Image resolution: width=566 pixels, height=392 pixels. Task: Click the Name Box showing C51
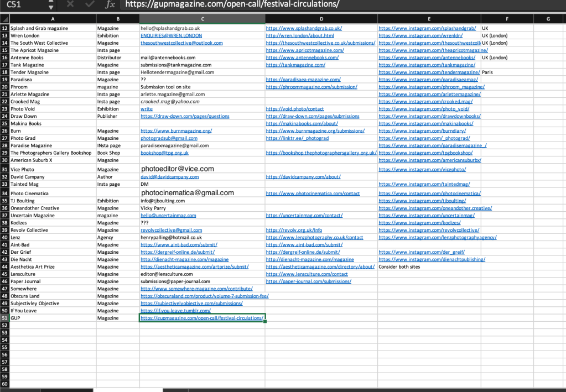click(x=22, y=5)
